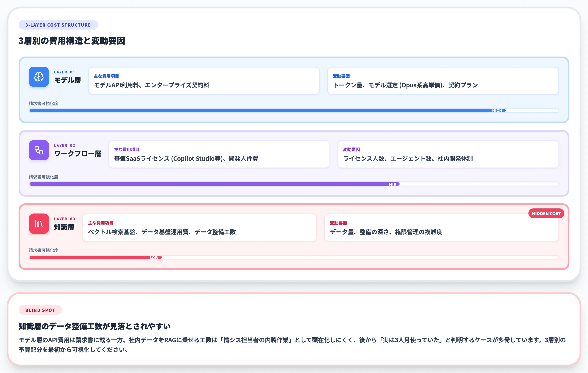Click the text 基盤SaaSライセンス (Copilot Studio等)、開発人件費
This screenshot has height=373, width=588.
(186, 159)
